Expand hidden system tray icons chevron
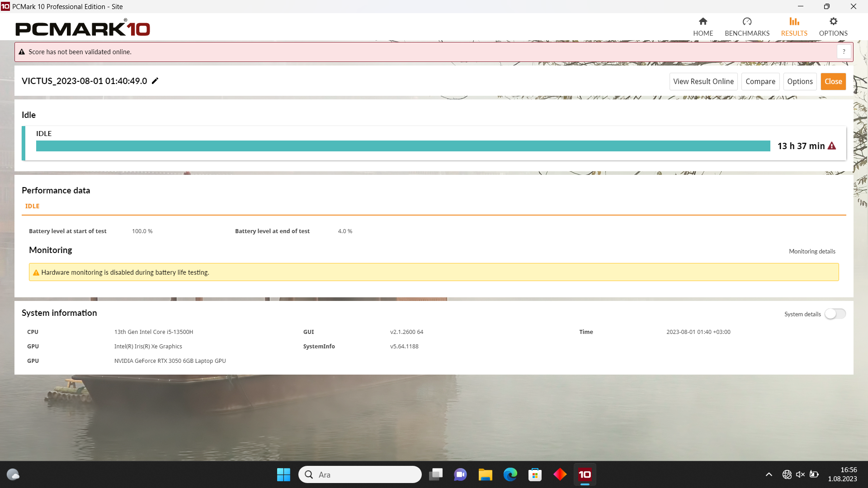Image resolution: width=868 pixels, height=488 pixels. (x=769, y=474)
